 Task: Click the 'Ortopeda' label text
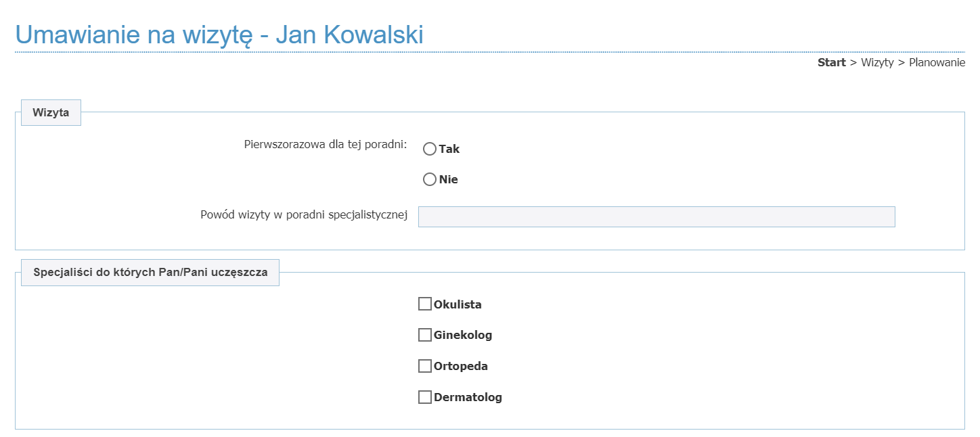click(x=461, y=366)
